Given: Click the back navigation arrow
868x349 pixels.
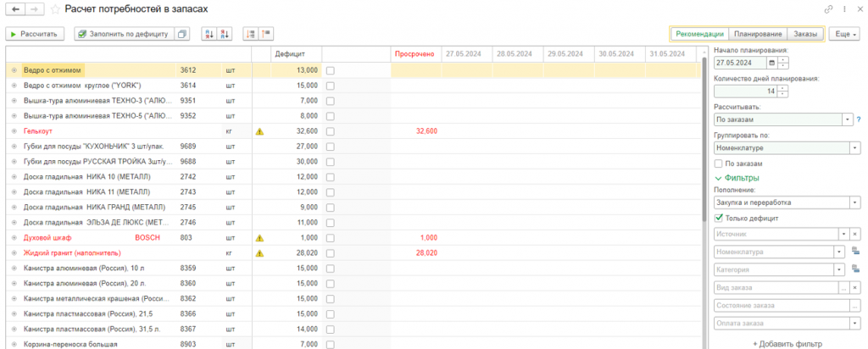Looking at the screenshot, I should click(x=15, y=9).
